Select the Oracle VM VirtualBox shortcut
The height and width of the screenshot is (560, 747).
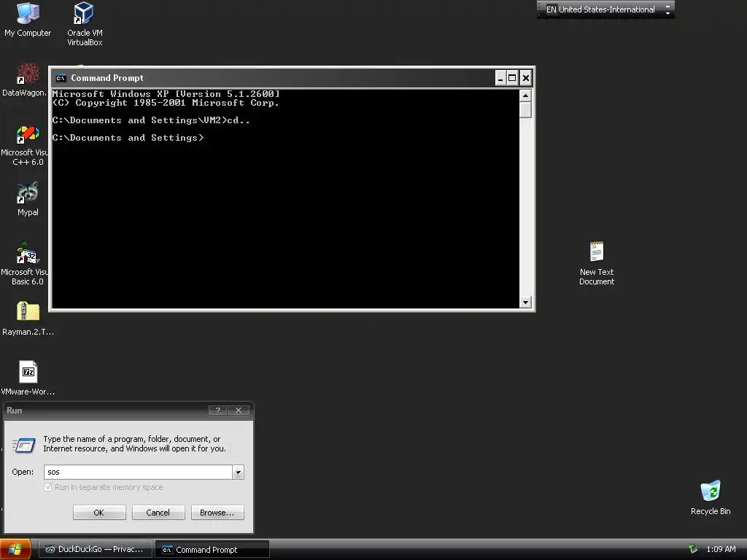pyautogui.click(x=85, y=24)
